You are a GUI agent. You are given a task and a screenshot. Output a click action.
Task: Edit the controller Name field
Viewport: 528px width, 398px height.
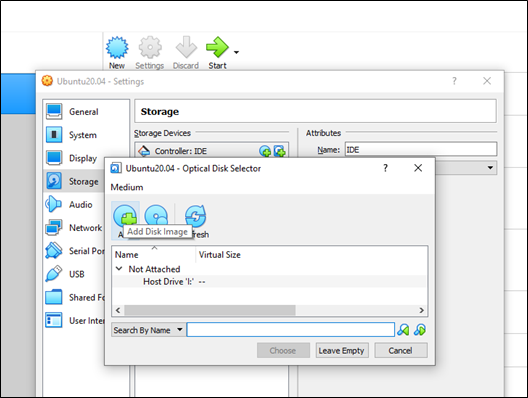(421, 150)
